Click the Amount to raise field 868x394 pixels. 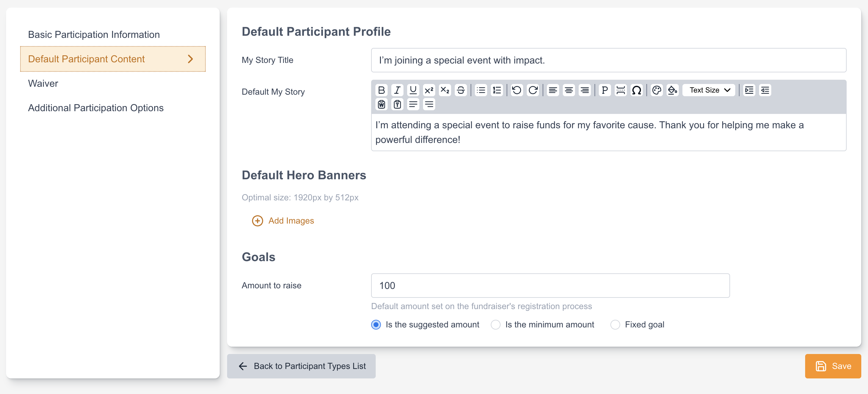550,285
